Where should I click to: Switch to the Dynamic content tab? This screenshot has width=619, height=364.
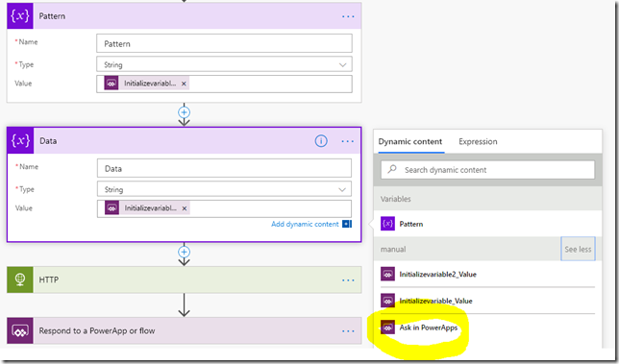click(x=409, y=141)
